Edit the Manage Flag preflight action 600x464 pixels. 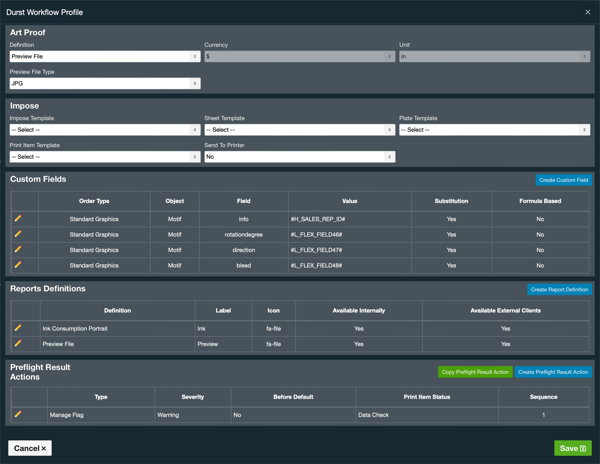pos(18,414)
